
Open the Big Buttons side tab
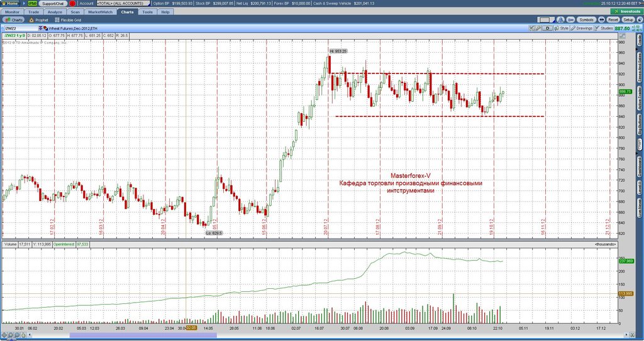(640, 124)
